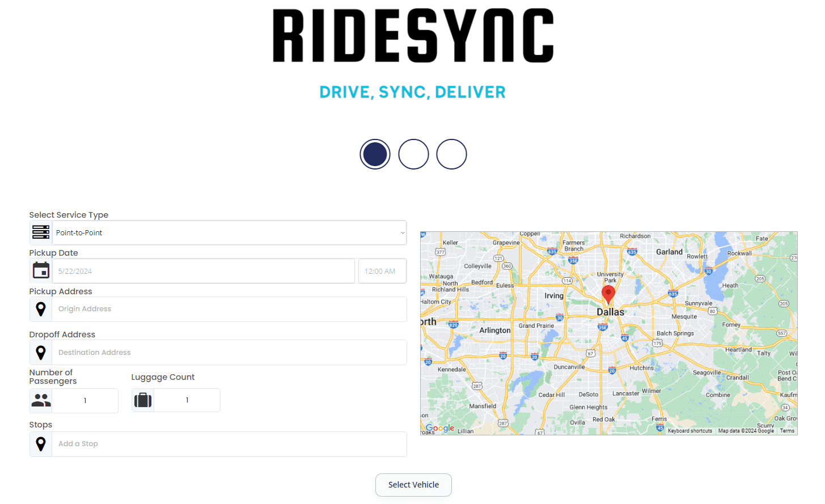Click the Select Vehicle button
The height and width of the screenshot is (504, 825).
click(x=413, y=485)
